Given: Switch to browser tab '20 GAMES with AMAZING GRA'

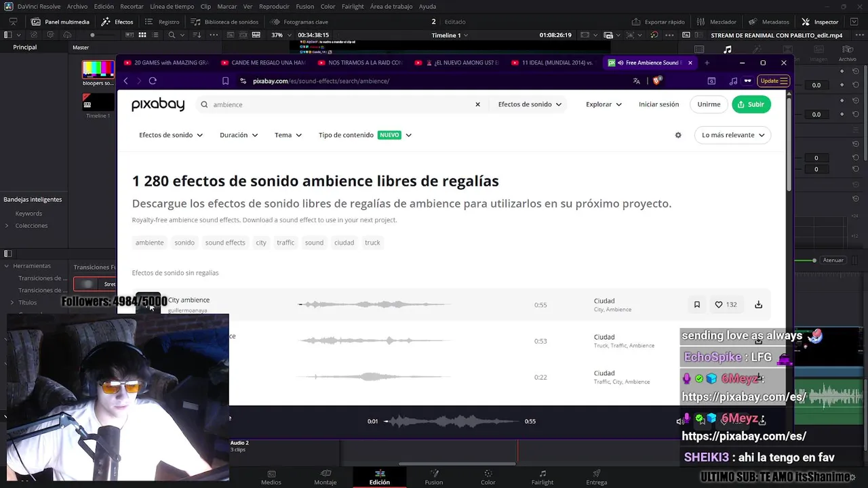Looking at the screenshot, I should coord(166,62).
